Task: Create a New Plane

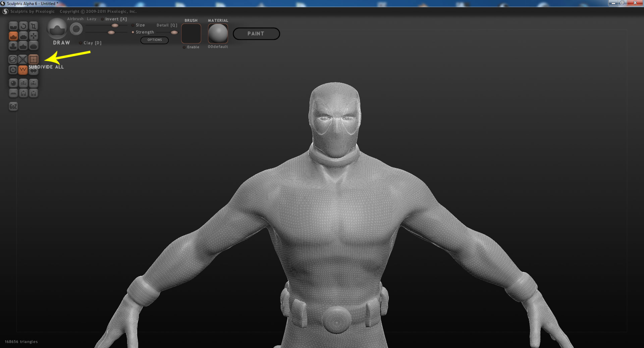Action: [13, 93]
